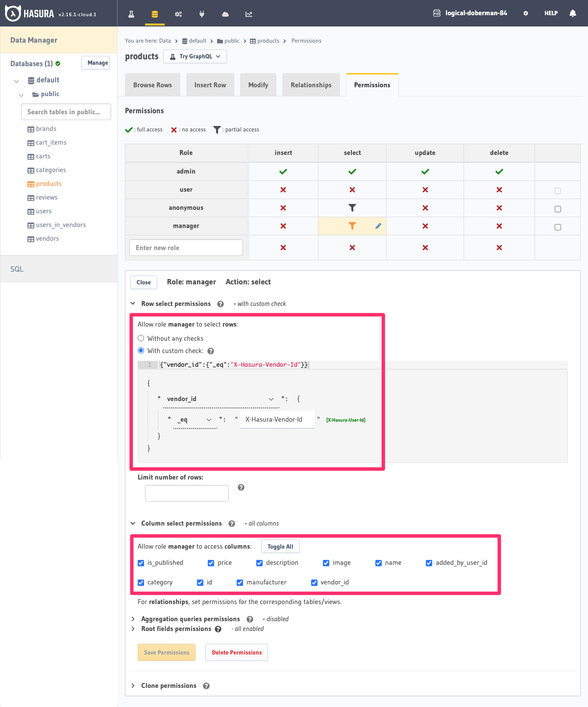Uncheck the price column permission
This screenshot has height=707, width=588.
[211, 563]
